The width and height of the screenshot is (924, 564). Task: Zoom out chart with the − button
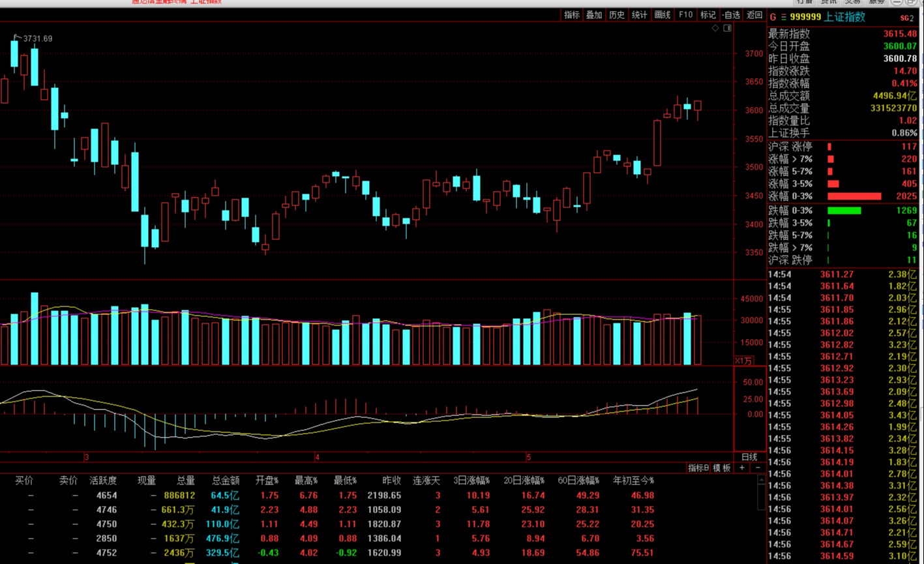coord(758,468)
